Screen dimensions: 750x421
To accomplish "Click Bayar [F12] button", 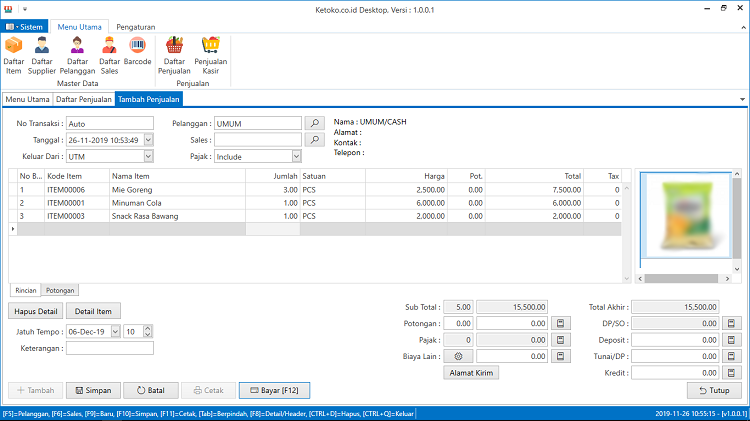I will 275,390.
